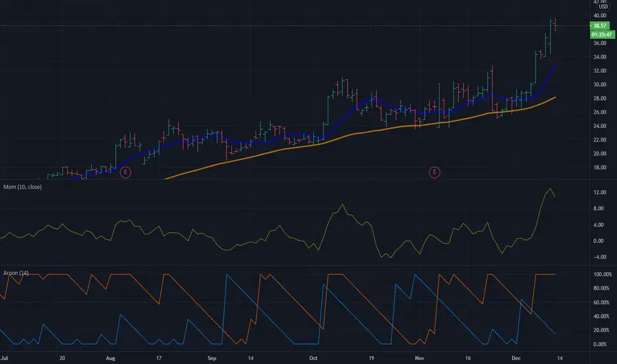The image size is (617, 364).
Task: Click the Nov label on time axis
Action: pos(420,358)
